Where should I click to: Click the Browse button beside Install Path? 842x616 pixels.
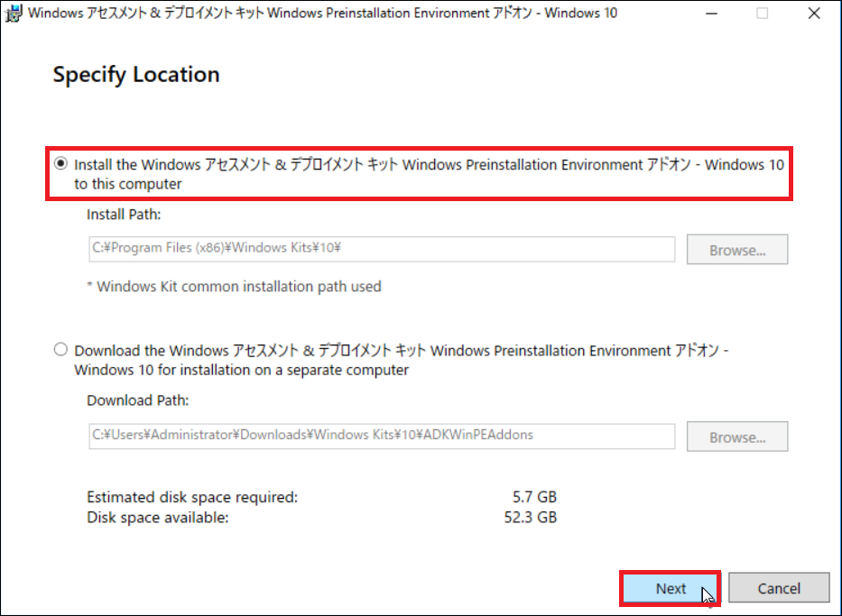pyautogui.click(x=737, y=250)
